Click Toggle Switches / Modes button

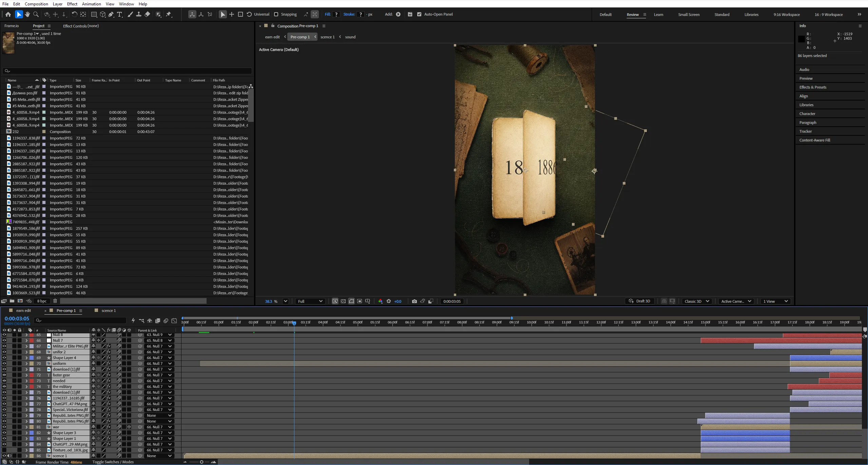click(x=113, y=462)
